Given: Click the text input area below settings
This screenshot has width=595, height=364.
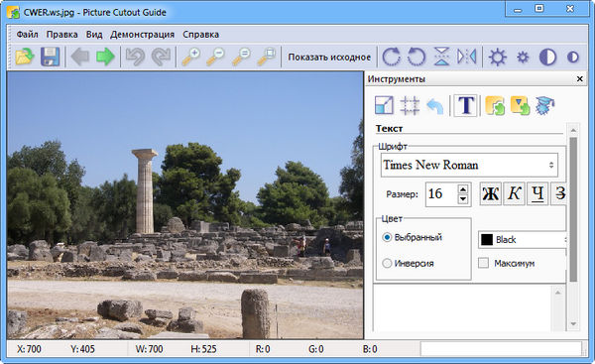Looking at the screenshot, I should tap(462, 307).
